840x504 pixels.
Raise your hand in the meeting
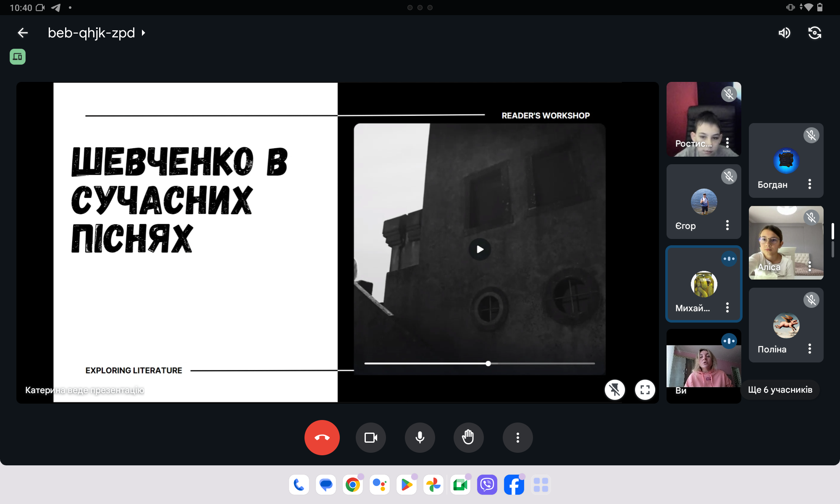pos(468,438)
